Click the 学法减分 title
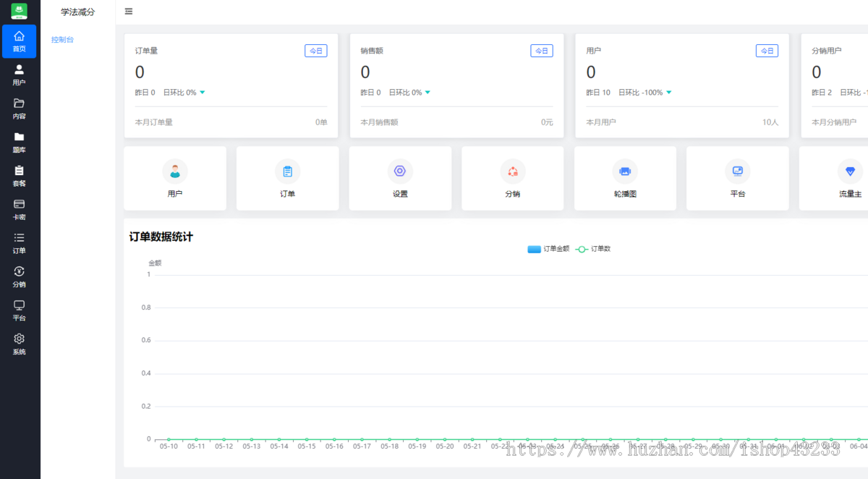Viewport: 868px width, 479px height. (77, 12)
